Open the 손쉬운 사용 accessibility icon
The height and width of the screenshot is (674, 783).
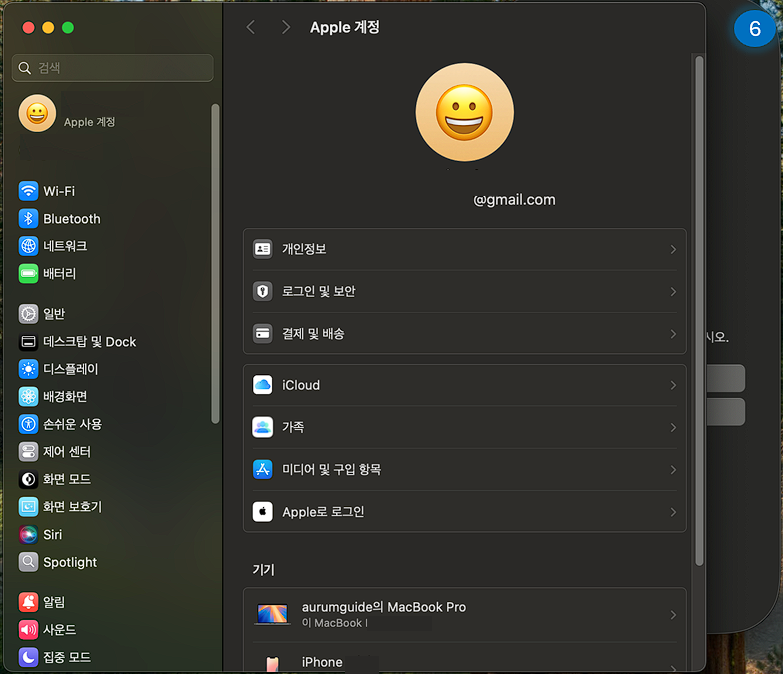pos(28,424)
